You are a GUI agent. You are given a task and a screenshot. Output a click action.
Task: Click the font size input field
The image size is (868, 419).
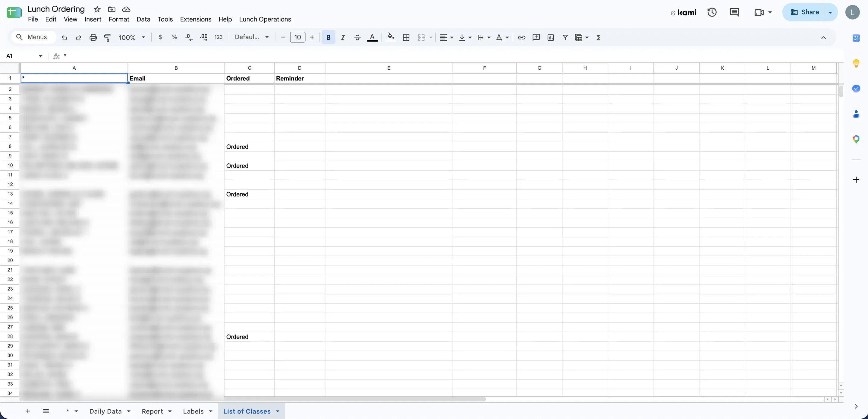pyautogui.click(x=297, y=37)
